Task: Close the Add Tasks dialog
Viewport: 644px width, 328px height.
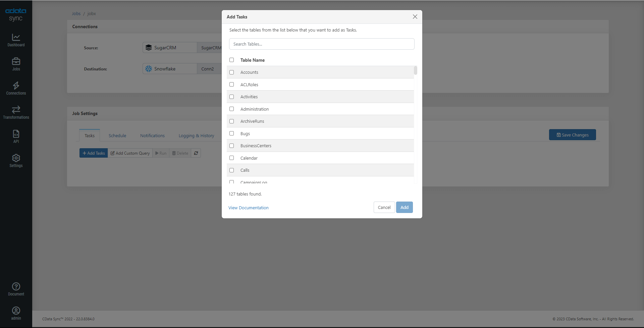Action: (x=415, y=17)
